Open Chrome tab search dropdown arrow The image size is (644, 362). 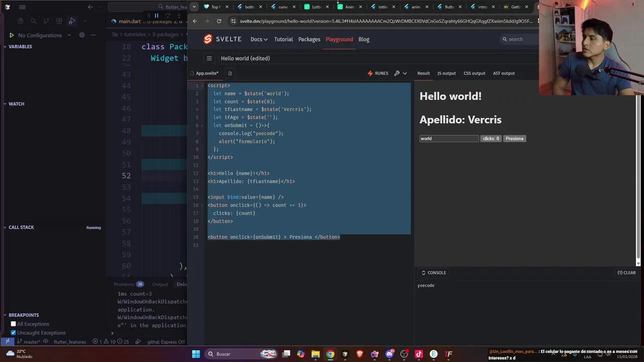point(194,7)
